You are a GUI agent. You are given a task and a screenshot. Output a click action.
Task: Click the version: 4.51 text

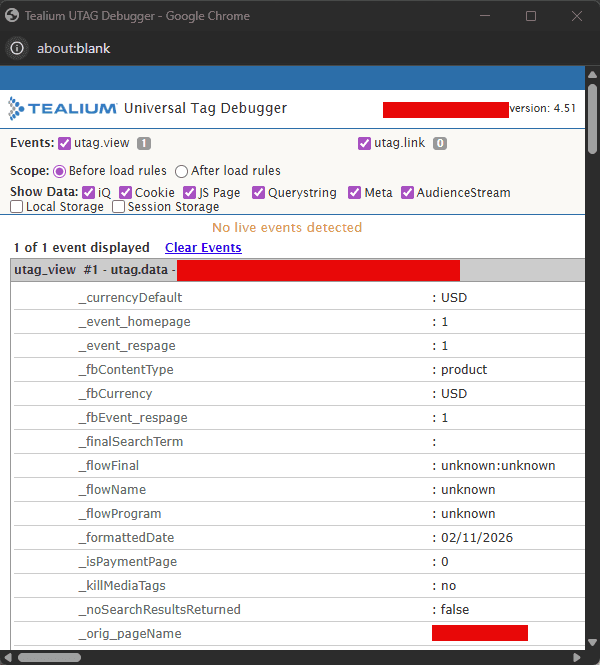[x=542, y=109]
